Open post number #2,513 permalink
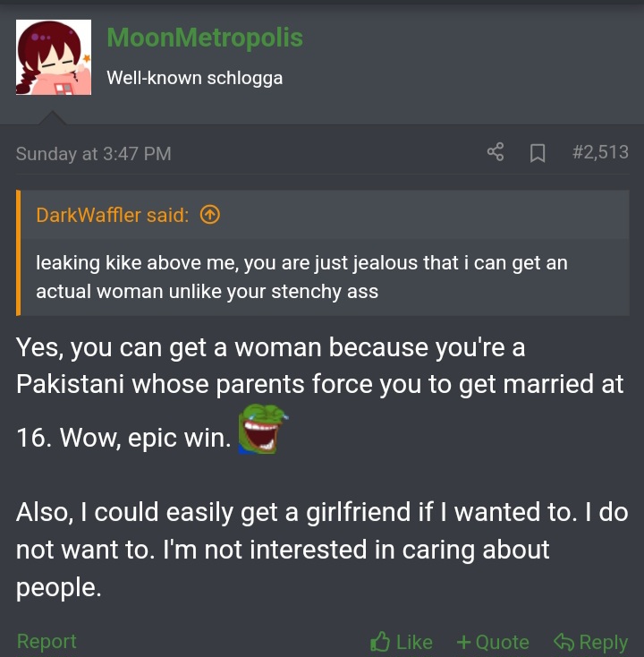Image resolution: width=644 pixels, height=657 pixels. click(x=600, y=152)
